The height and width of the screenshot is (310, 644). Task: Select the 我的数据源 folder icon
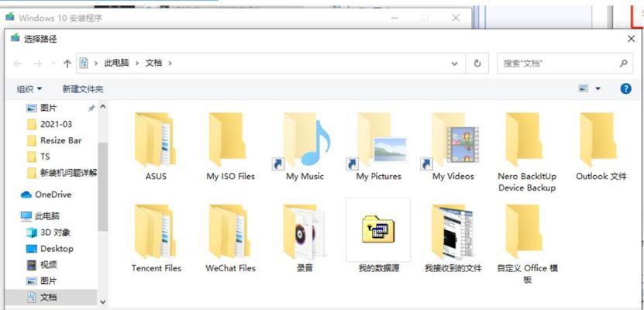coord(378,230)
